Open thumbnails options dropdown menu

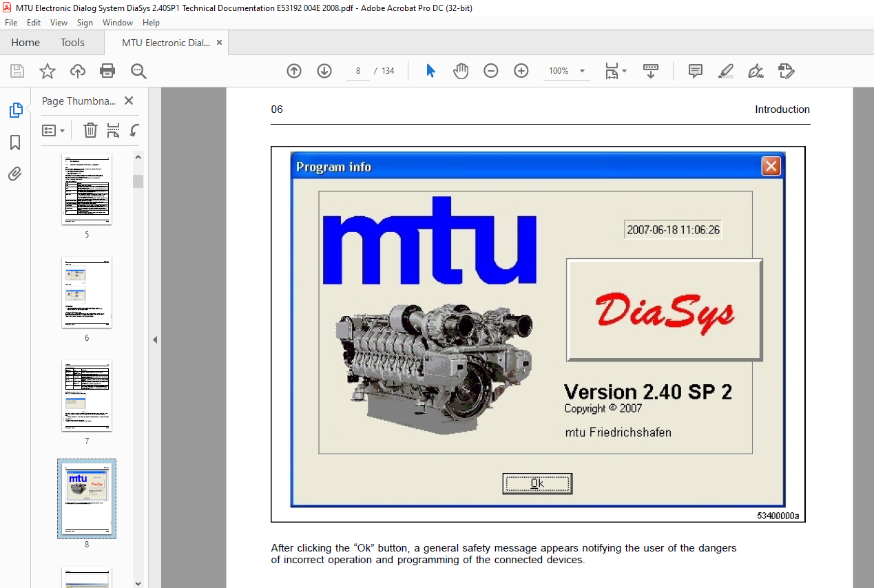pos(53,130)
